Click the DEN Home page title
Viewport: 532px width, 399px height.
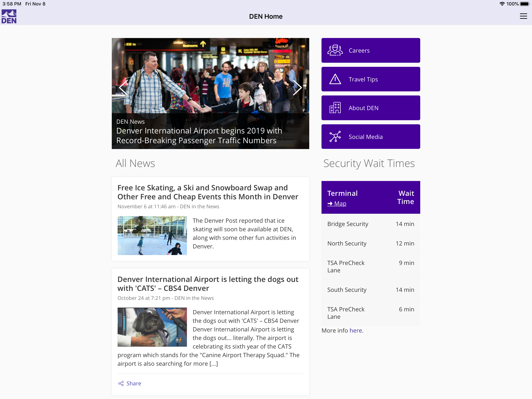tap(266, 16)
